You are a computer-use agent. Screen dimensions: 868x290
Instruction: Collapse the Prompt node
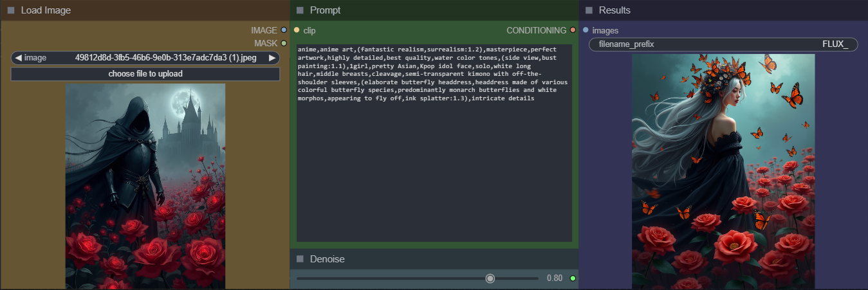point(300,10)
